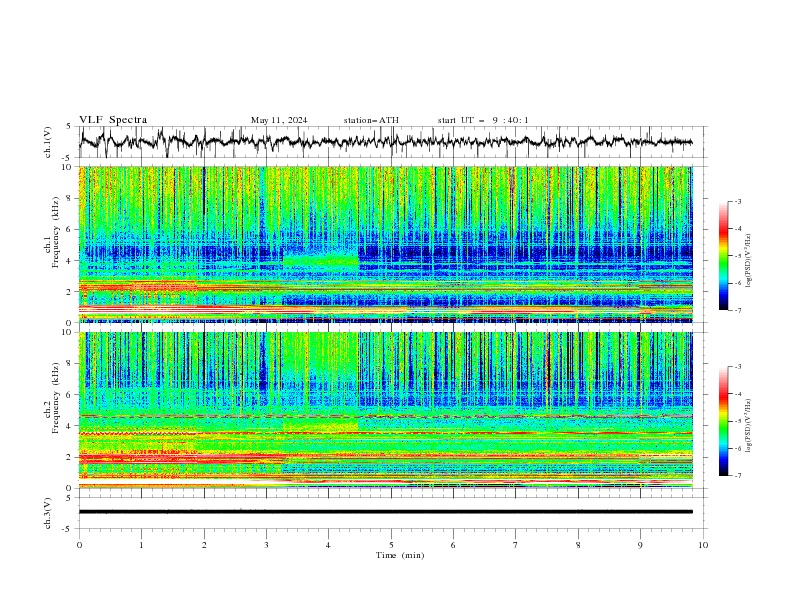The height and width of the screenshot is (612, 792).
Task: Click the ch.1 voltage waveform trace
Action: pyautogui.click(x=385, y=142)
